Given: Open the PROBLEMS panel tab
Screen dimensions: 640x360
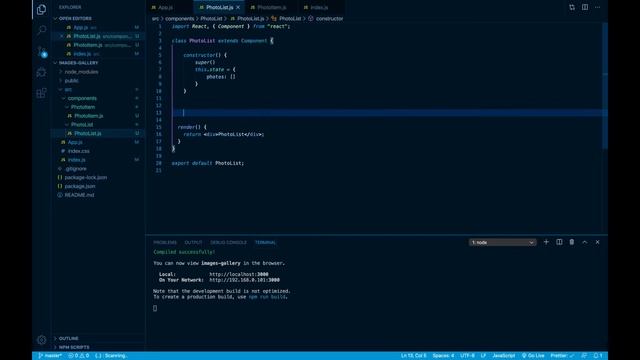Looking at the screenshot, I should (x=165, y=242).
